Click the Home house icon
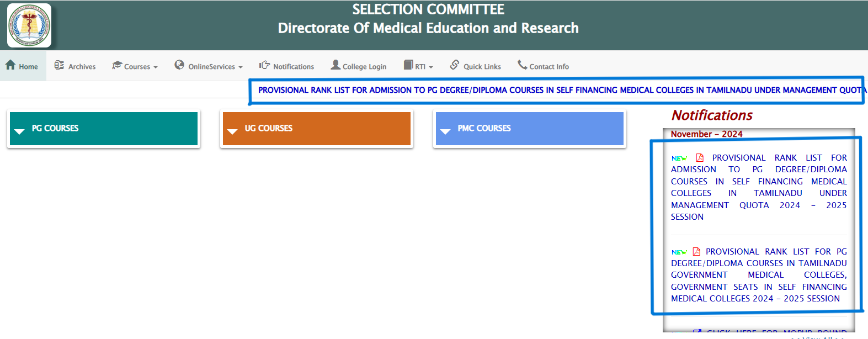The width and height of the screenshot is (868, 339). click(10, 65)
